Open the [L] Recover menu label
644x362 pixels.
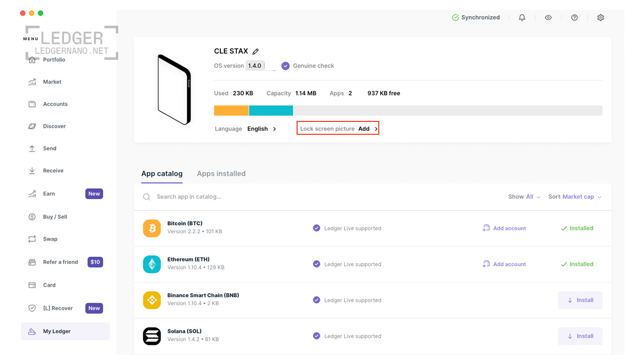click(58, 308)
